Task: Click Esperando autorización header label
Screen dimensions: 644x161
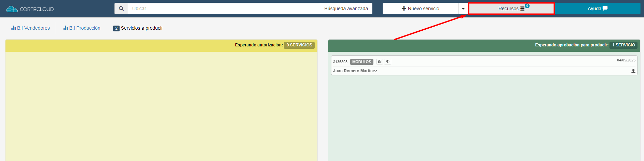Action: click(259, 45)
